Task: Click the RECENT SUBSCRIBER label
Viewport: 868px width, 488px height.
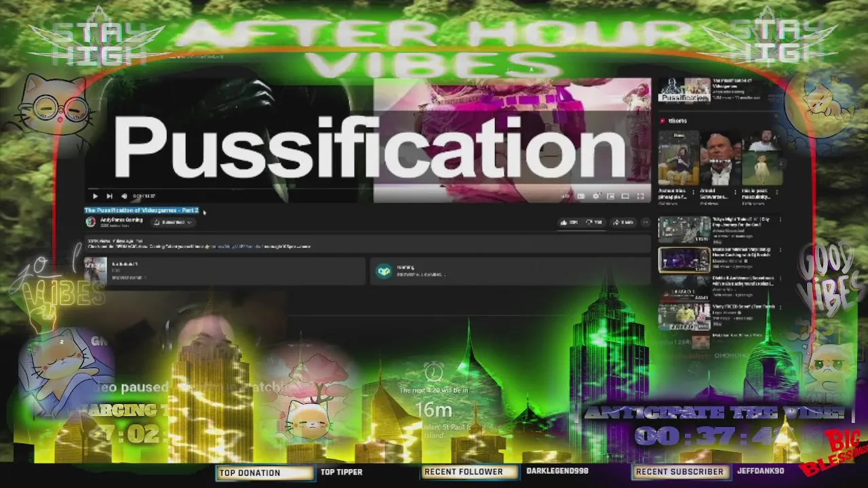Action: tap(679, 472)
